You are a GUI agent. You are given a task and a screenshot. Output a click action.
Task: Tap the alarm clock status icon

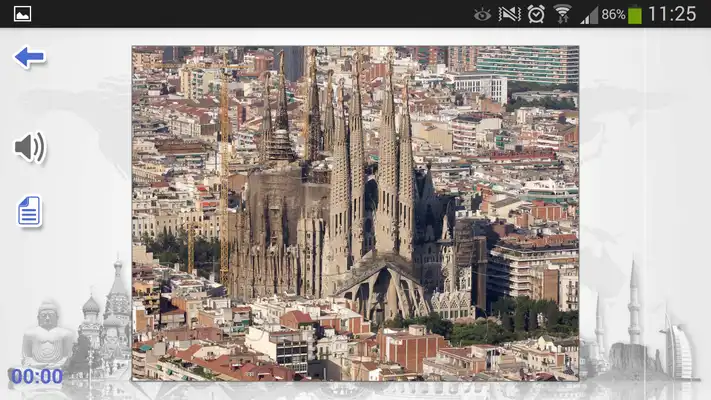pyautogui.click(x=536, y=14)
